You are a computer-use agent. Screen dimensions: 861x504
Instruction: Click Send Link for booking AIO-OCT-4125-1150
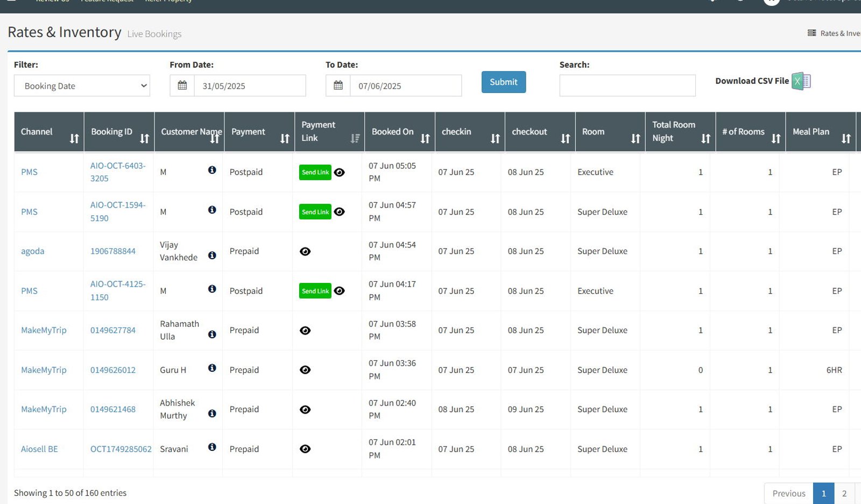click(x=315, y=291)
